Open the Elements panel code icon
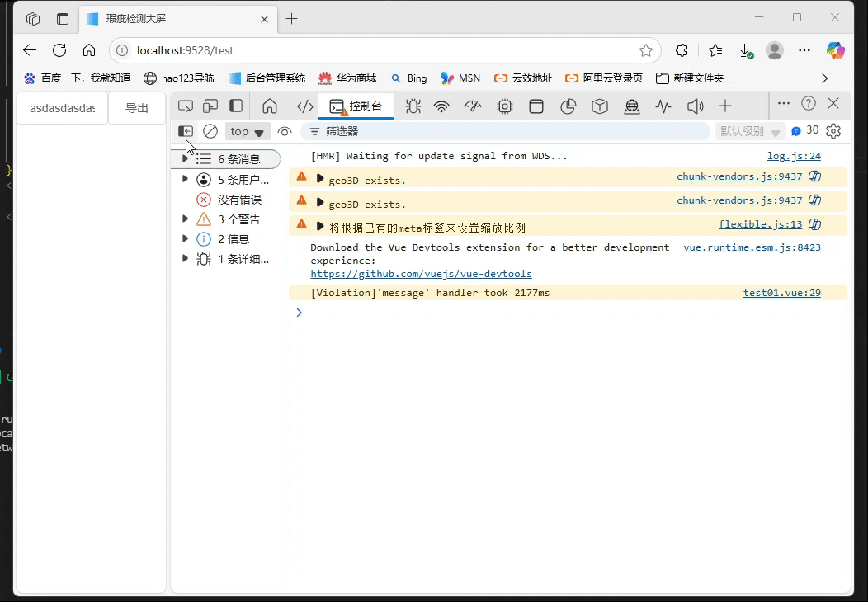The height and width of the screenshot is (602, 868). [x=305, y=106]
